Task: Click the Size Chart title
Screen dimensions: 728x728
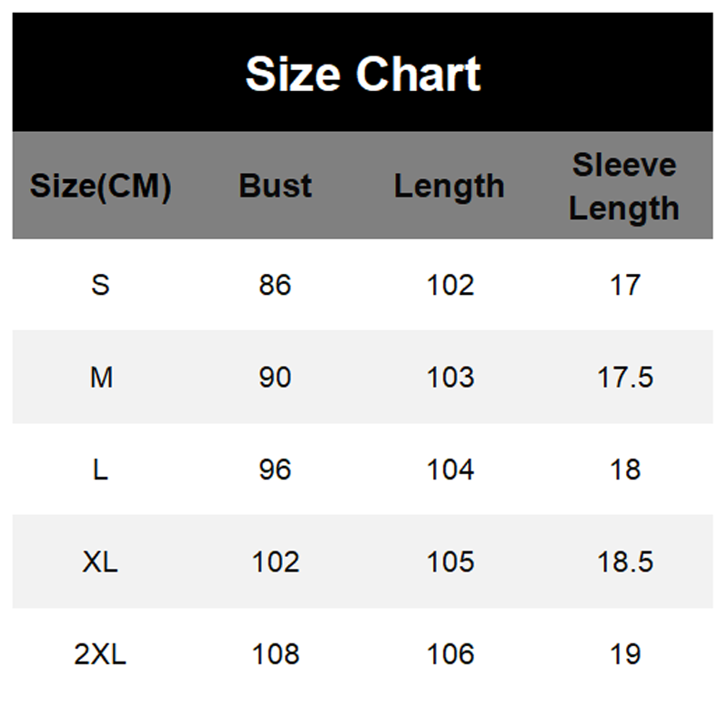Action: point(363,74)
